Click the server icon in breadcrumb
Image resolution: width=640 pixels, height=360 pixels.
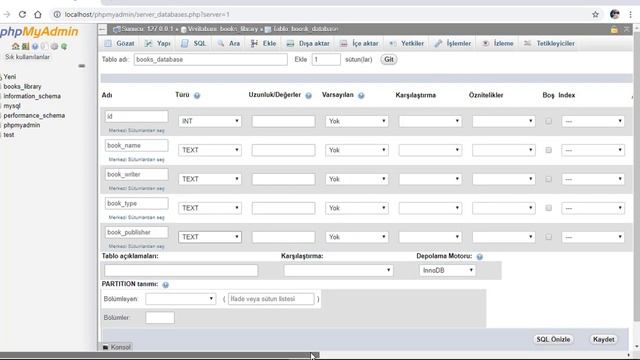(116, 29)
